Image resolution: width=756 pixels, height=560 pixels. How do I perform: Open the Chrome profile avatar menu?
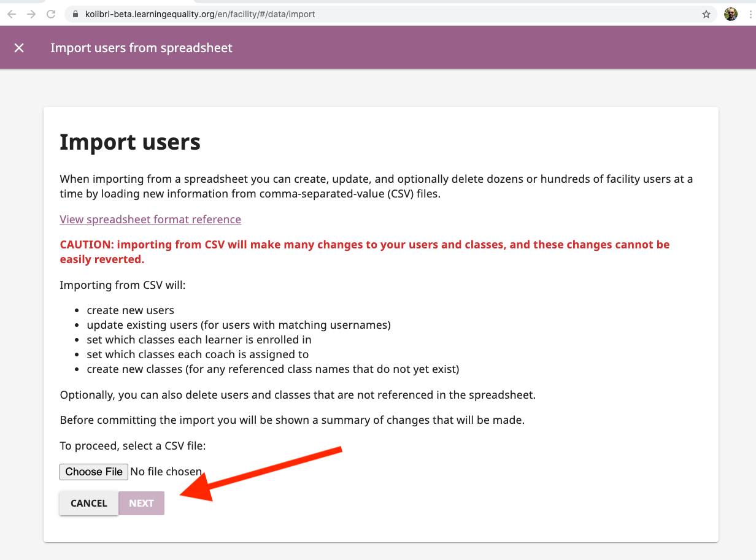730,13
